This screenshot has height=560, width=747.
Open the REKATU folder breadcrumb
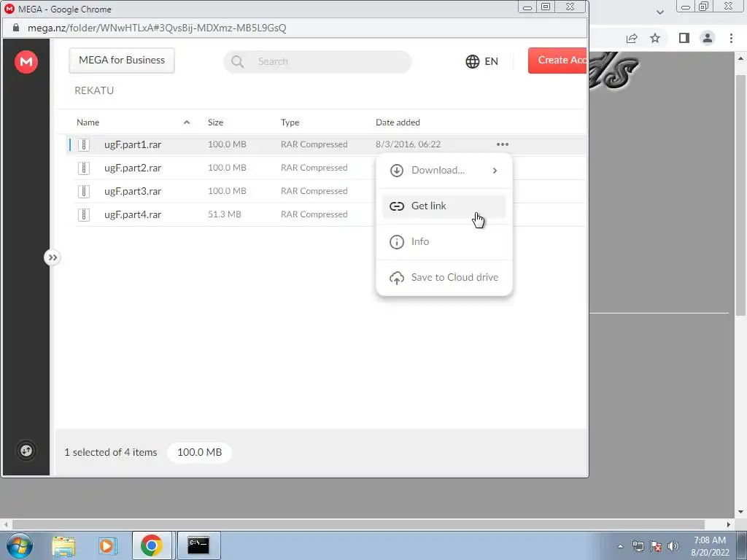94,90
